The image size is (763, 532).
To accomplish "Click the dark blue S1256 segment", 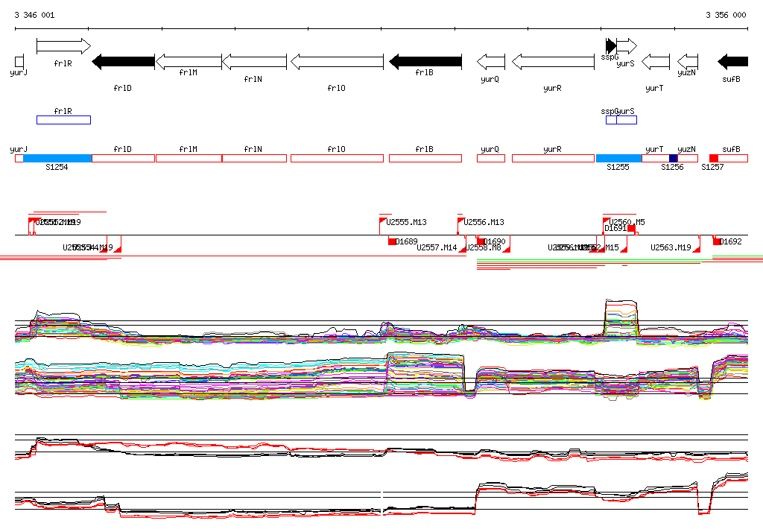I will click(x=674, y=158).
